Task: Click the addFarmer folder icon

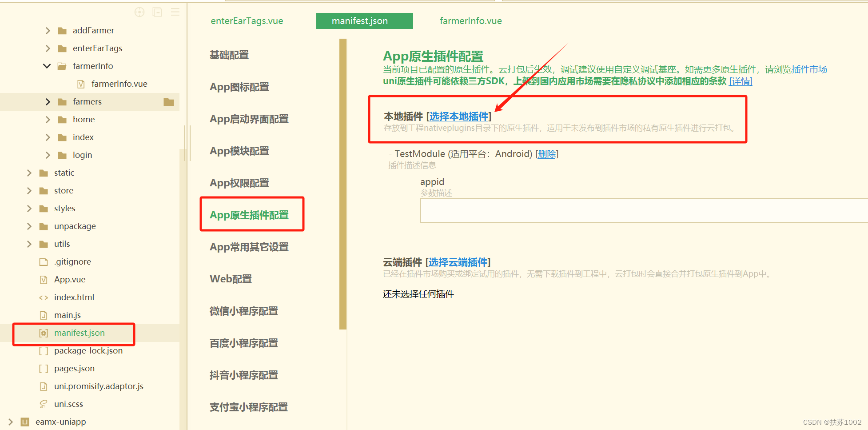Action: [x=62, y=31]
